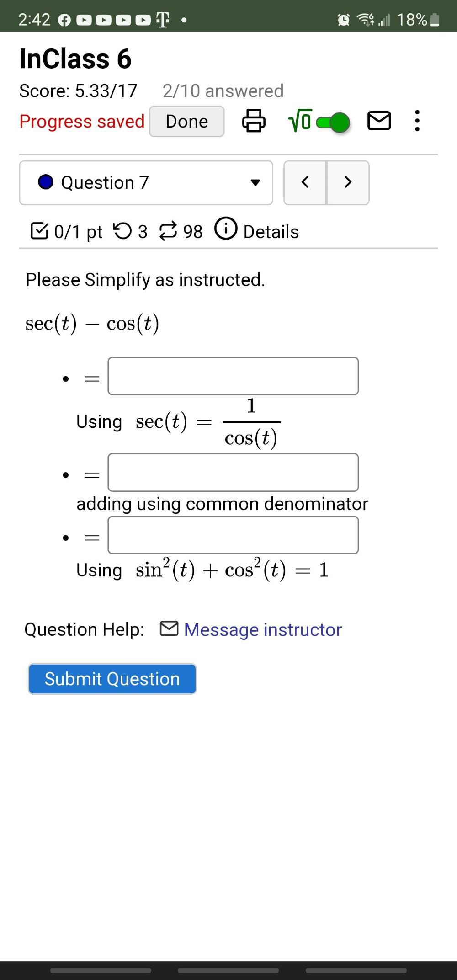Go to the previous question with the left chevron
Viewport: 457px width, 980px height.
[305, 182]
